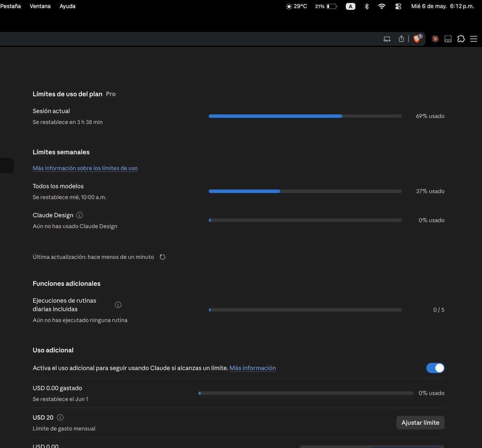Open the macOS Wi-Fi status icon
482x448 pixels.
click(x=382, y=6)
